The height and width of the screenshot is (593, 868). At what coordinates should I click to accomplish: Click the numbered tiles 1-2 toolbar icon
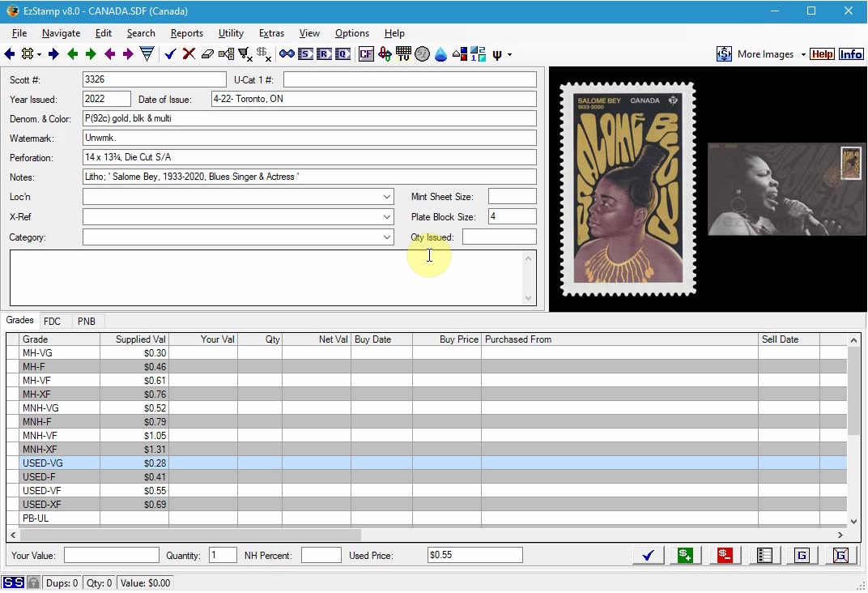click(x=479, y=54)
